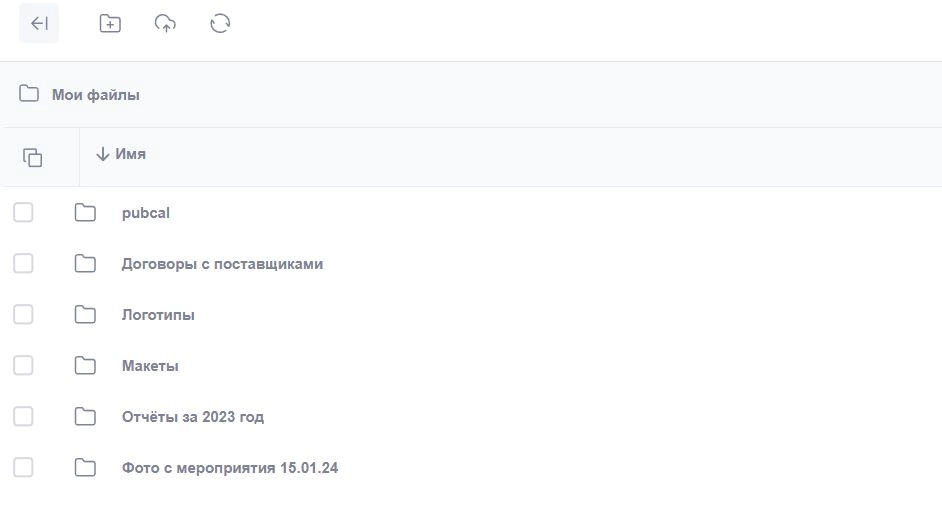This screenshot has width=942, height=508.
Task: Open the Макеты folder
Action: pyautogui.click(x=150, y=366)
